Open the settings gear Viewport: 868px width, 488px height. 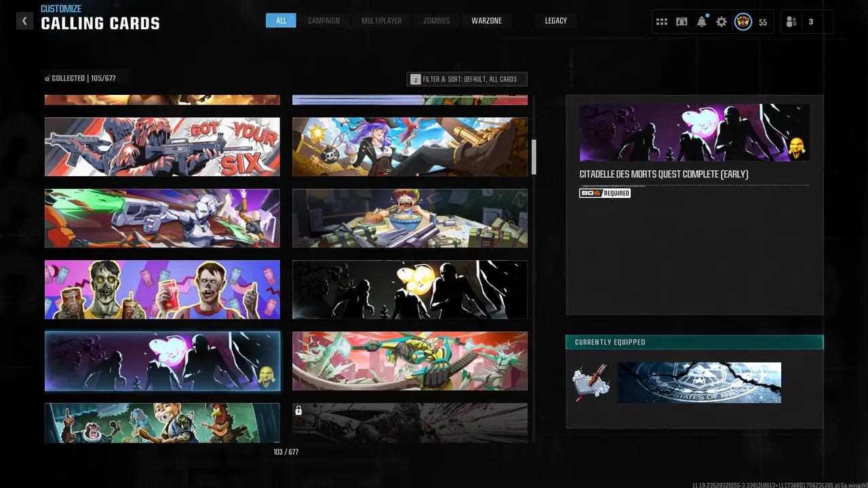(722, 22)
